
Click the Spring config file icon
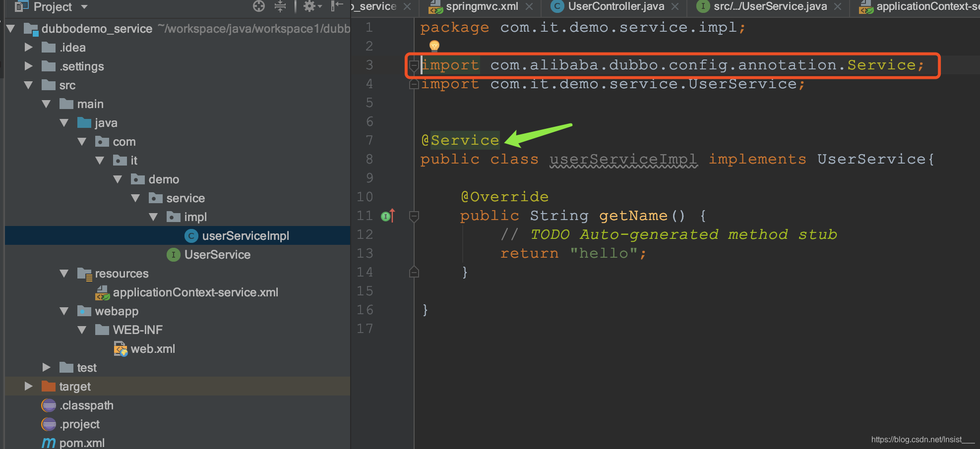(x=103, y=292)
